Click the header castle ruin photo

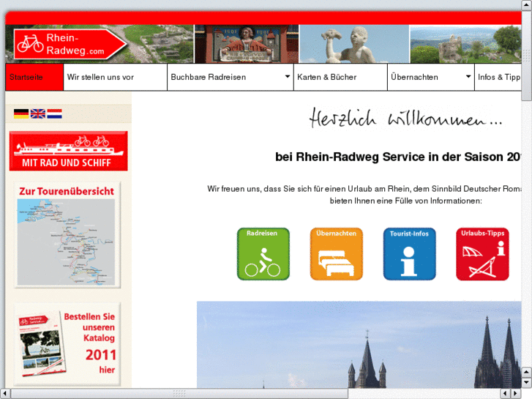(465, 44)
